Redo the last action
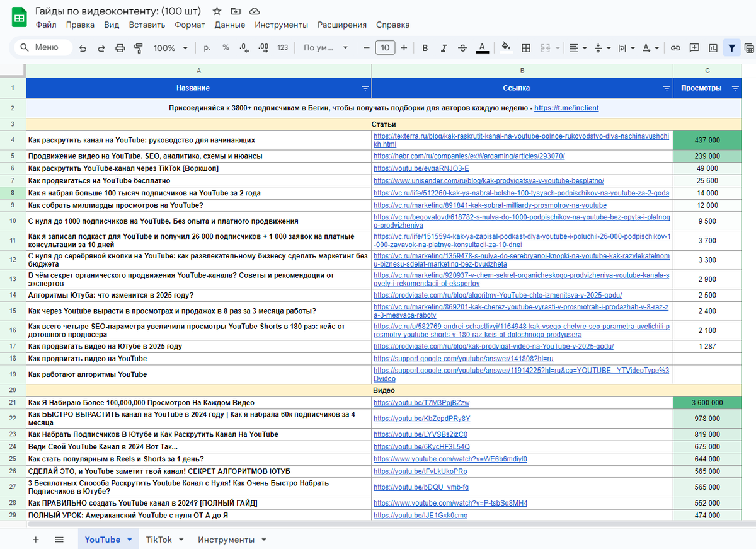This screenshot has width=756, height=549. (x=101, y=48)
